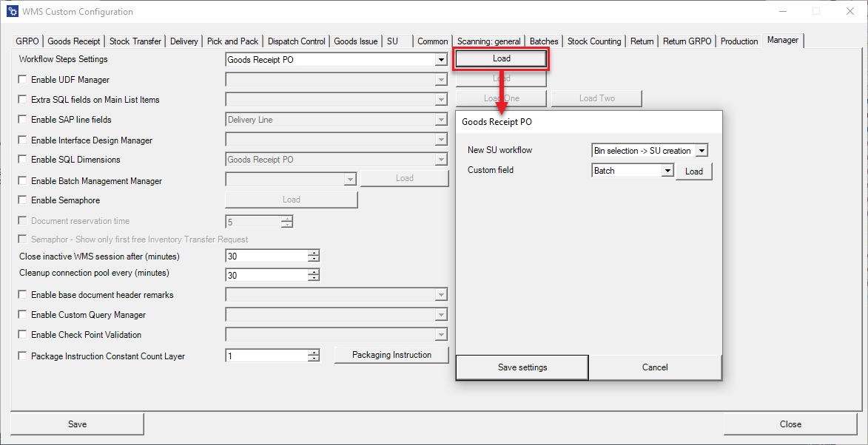Viewport: 868px width, 445px height.
Task: Click the WMS app icon in title bar
Action: point(12,11)
